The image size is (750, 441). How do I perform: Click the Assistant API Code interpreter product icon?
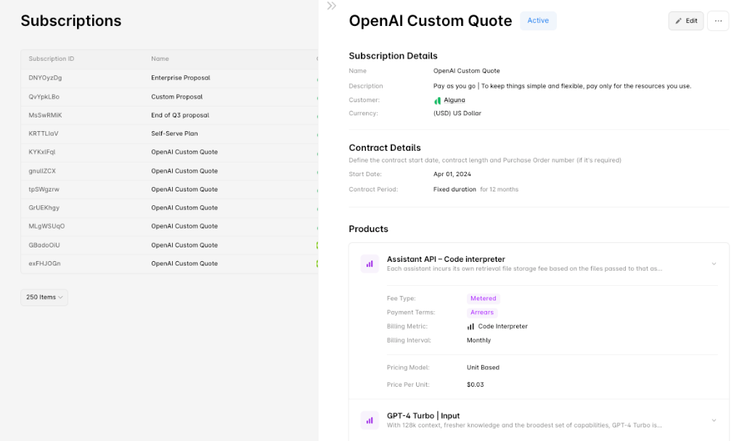coord(369,264)
